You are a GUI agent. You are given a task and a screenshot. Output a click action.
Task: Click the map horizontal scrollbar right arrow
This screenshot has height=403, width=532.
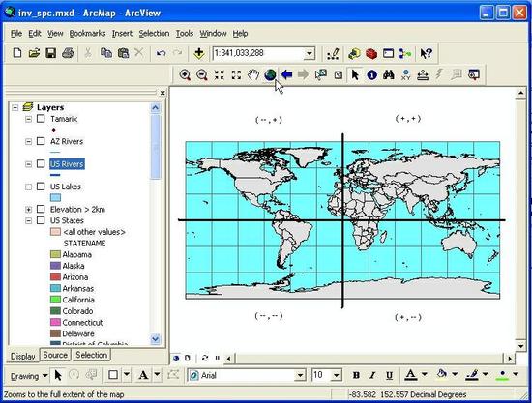click(x=509, y=359)
